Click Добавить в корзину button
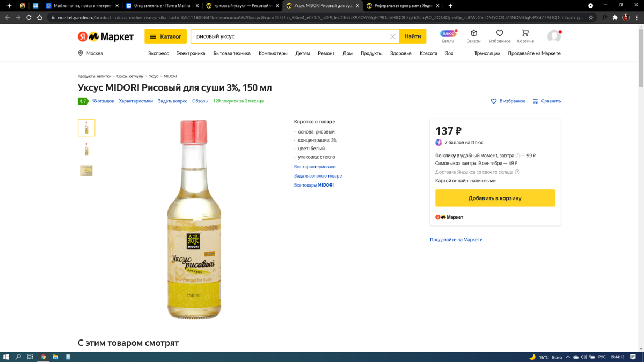 click(x=495, y=198)
